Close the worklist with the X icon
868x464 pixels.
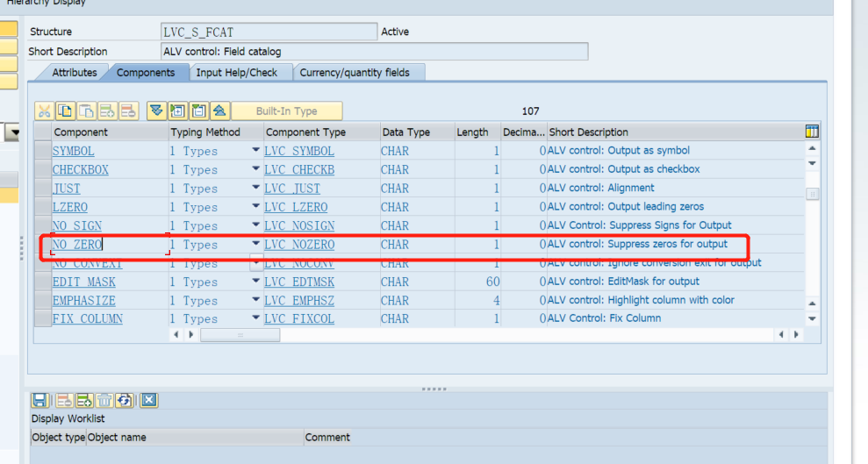click(x=149, y=400)
